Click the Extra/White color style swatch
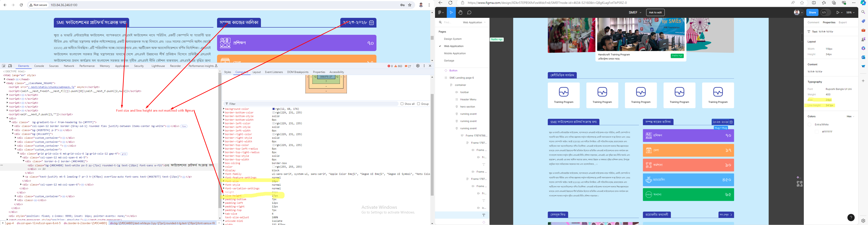The width and height of the screenshot is (868, 225). (809, 125)
